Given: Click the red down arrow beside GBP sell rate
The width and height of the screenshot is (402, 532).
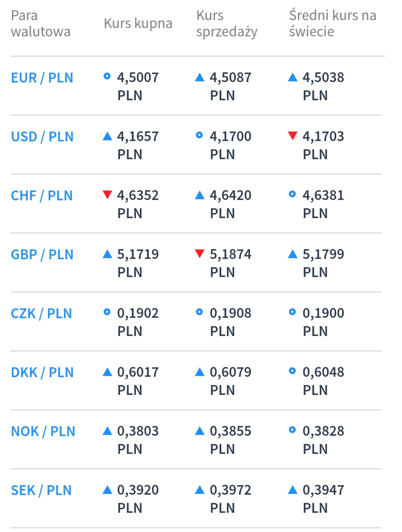Looking at the screenshot, I should pos(200,254).
